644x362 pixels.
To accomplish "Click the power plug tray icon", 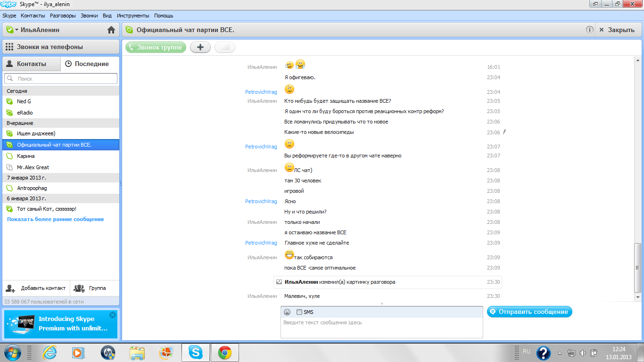I will pyautogui.click(x=594, y=353).
